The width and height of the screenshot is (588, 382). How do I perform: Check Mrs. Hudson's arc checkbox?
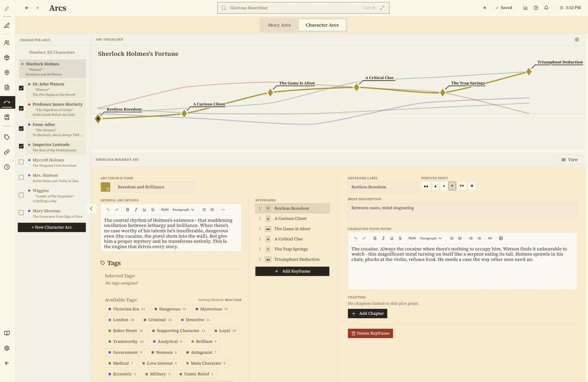pyautogui.click(x=21, y=177)
